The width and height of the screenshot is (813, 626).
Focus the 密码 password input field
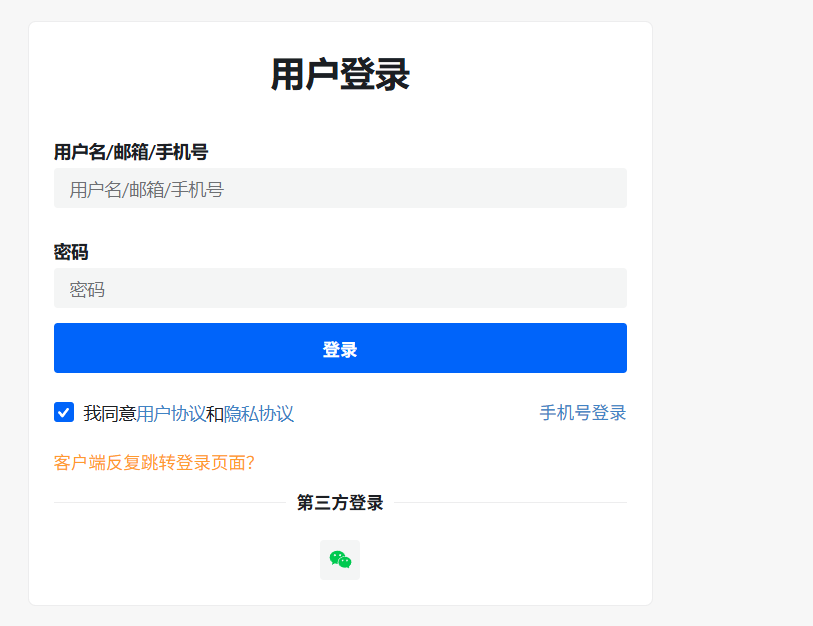(x=340, y=289)
